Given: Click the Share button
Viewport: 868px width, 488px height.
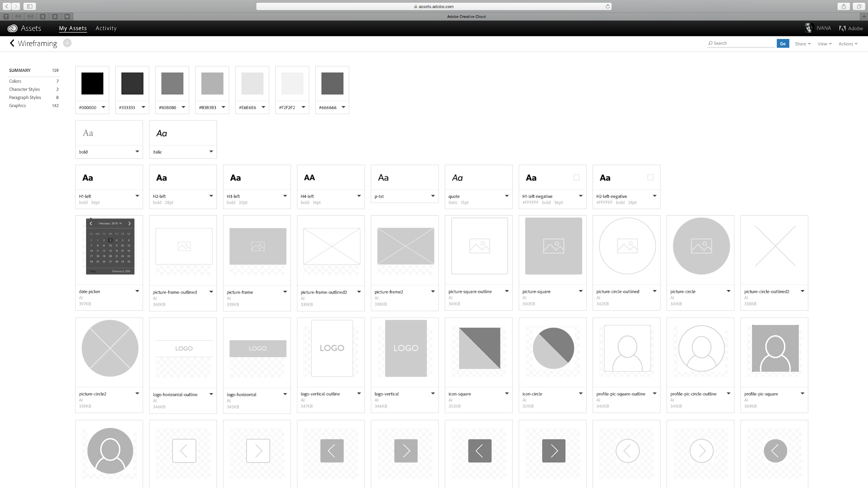Looking at the screenshot, I should tap(802, 43).
